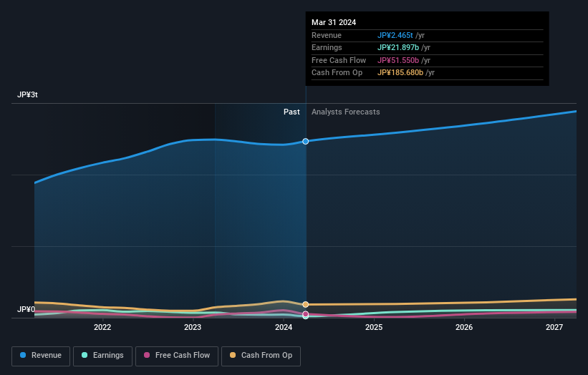Toggle the Earnings legend button
Image resolution: width=588 pixels, height=375 pixels.
pyautogui.click(x=102, y=356)
